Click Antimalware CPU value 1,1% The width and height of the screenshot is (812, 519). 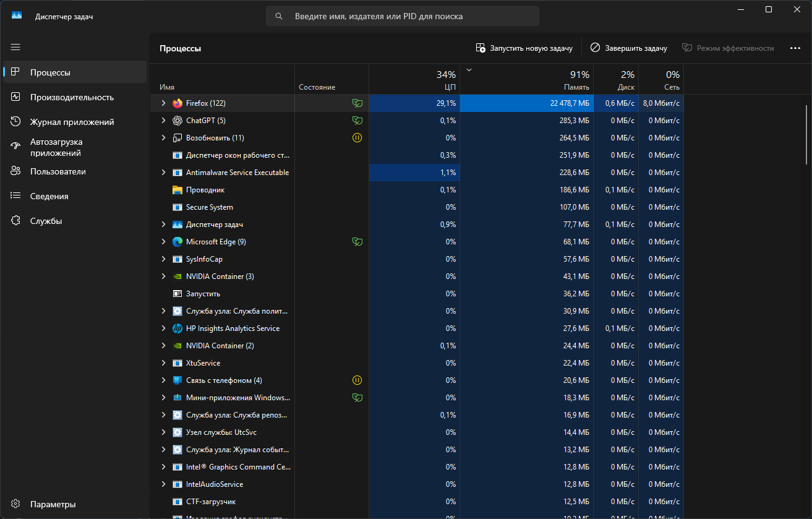click(x=448, y=173)
